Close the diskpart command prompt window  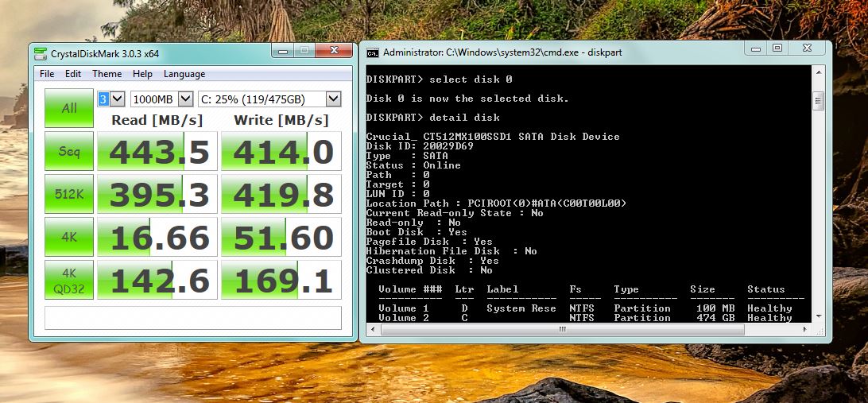pyautogui.click(x=808, y=48)
